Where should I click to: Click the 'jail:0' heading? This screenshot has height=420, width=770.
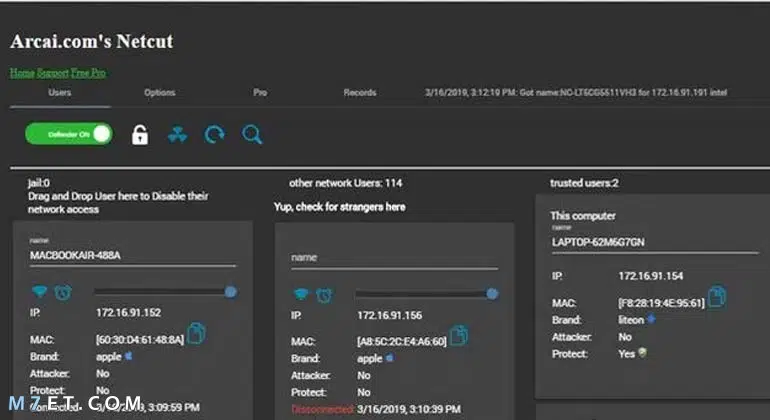pos(39,183)
